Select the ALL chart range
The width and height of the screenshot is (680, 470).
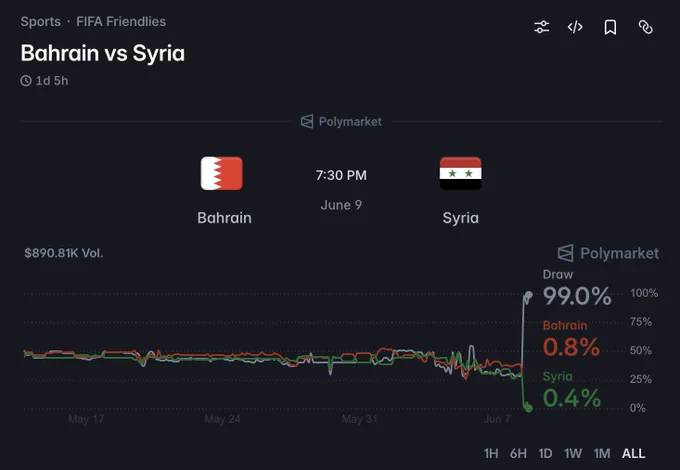click(634, 454)
